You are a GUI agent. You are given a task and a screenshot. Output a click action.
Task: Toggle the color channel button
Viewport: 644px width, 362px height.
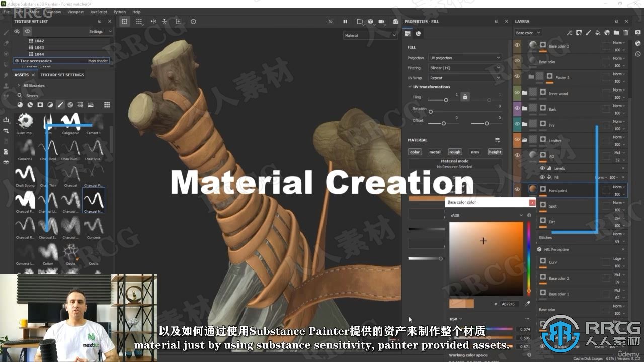tap(415, 152)
